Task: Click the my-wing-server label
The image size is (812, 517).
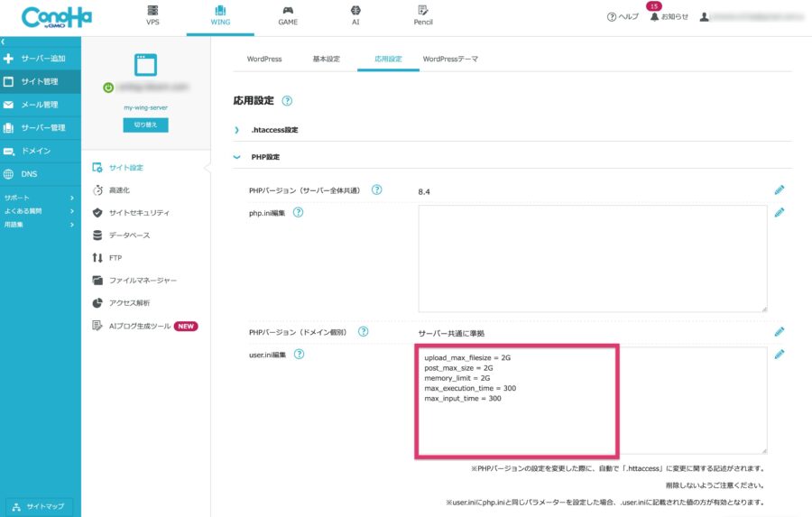Action: coord(145,107)
